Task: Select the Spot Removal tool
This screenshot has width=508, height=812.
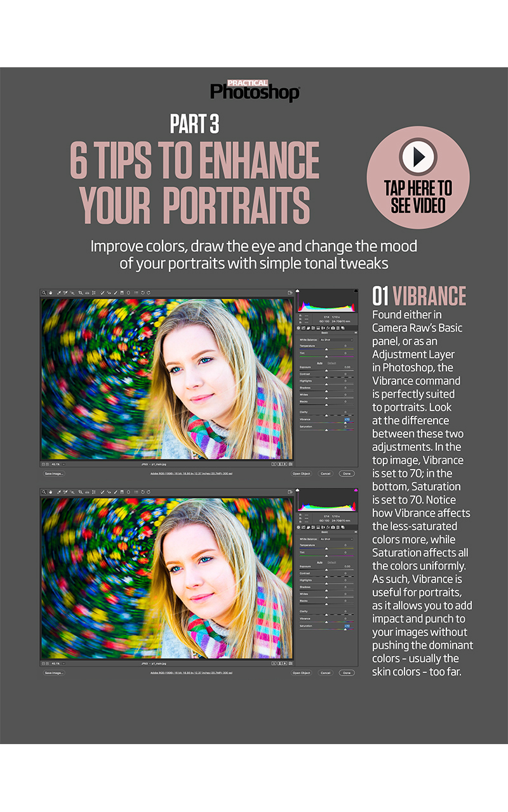Action: [102, 293]
